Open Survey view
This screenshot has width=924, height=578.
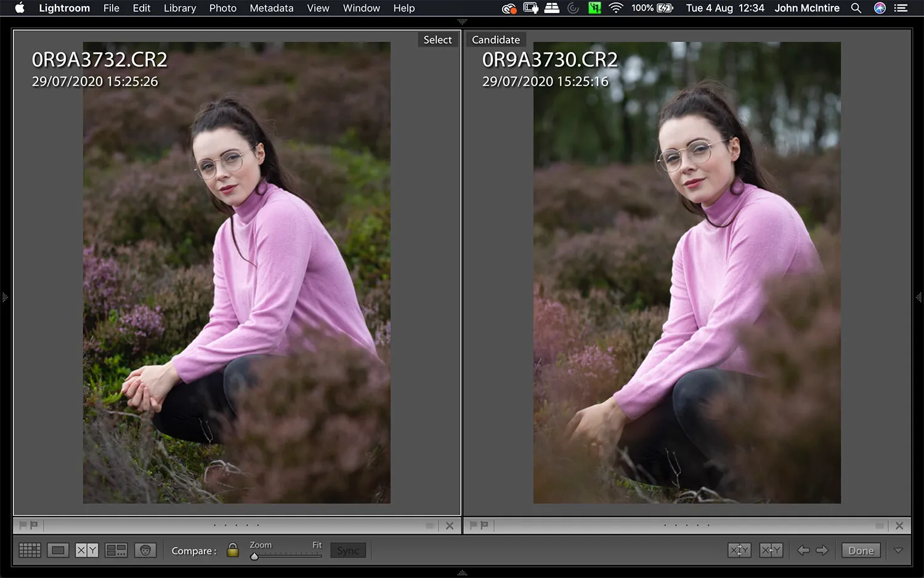[116, 550]
